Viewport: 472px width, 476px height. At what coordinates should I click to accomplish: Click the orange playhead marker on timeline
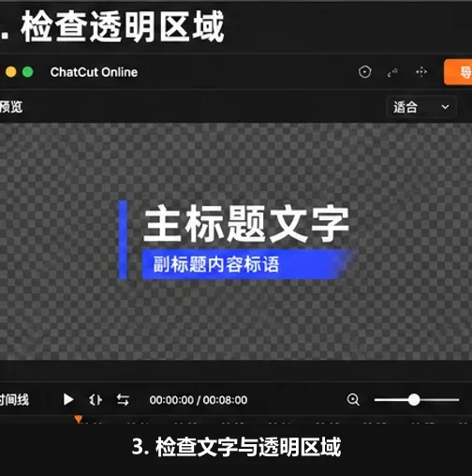point(79,419)
